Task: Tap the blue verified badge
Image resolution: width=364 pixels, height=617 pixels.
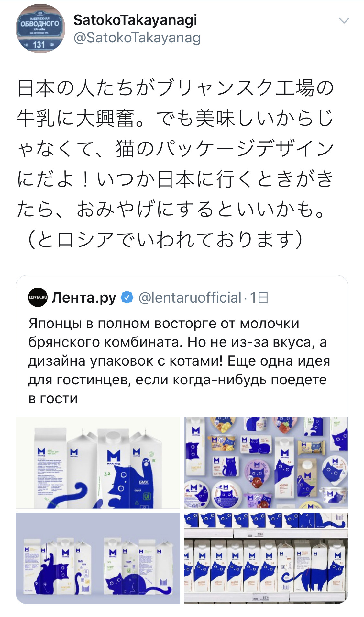Action: pos(127,297)
